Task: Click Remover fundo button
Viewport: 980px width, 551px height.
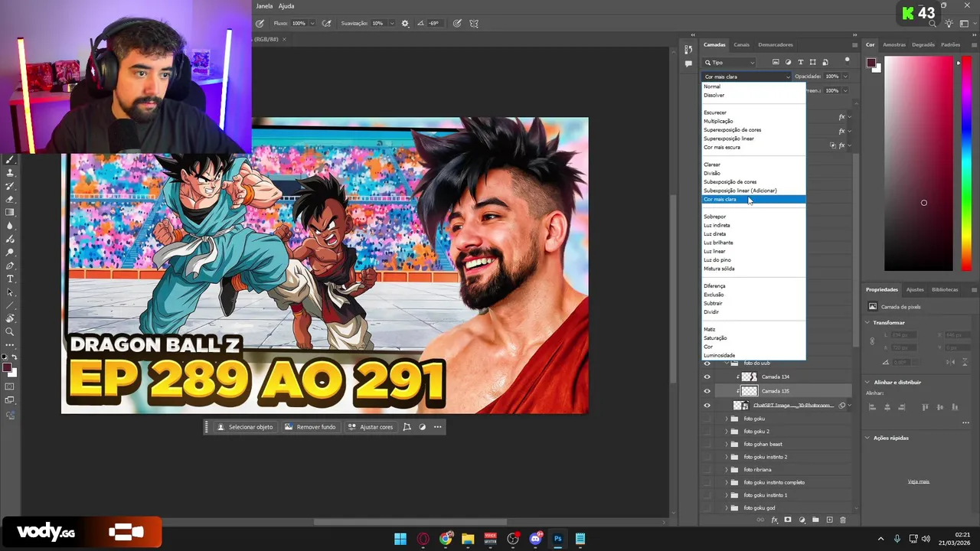Action: (310, 427)
